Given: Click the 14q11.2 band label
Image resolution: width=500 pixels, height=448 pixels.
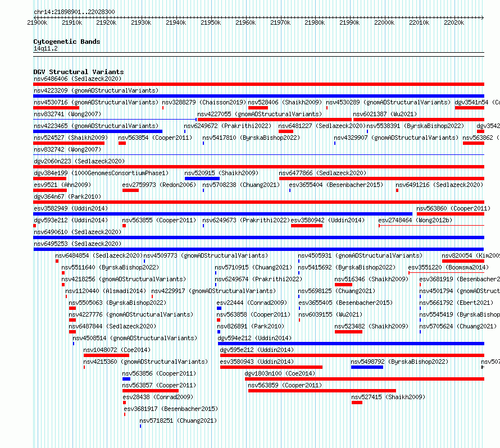Looking at the screenshot, I should pos(46,48).
